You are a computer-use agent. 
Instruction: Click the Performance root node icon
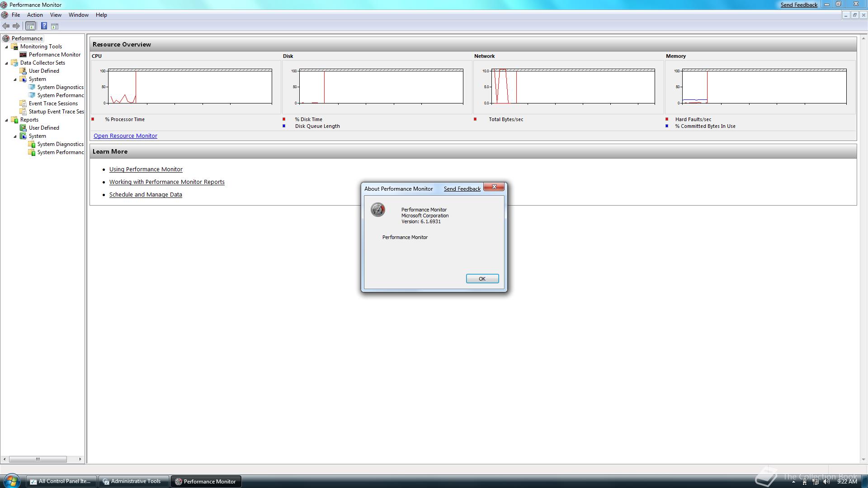pos(6,38)
